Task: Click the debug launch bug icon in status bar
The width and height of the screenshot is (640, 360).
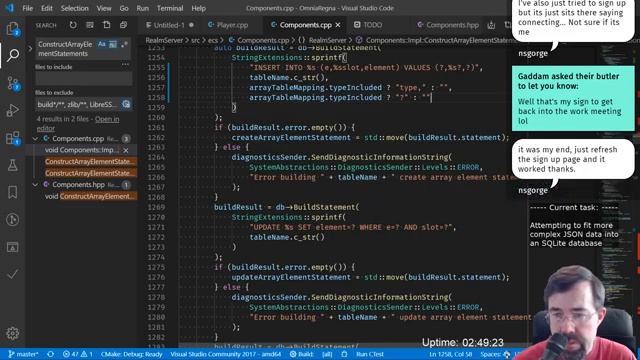Action: (344, 354)
